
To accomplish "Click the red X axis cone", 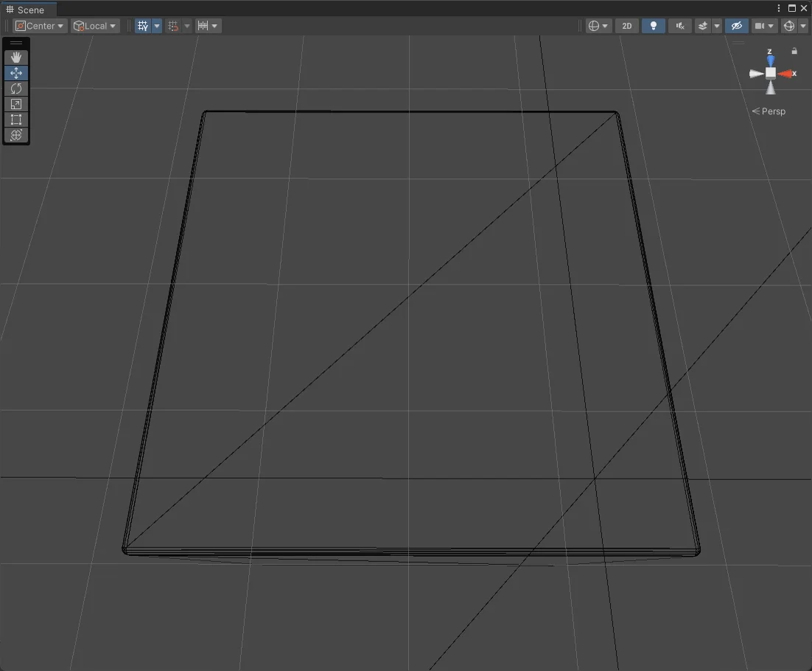I will (x=785, y=74).
